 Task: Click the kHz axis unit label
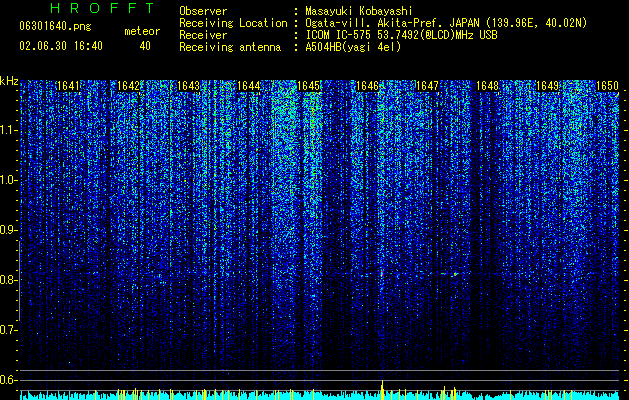9,81
